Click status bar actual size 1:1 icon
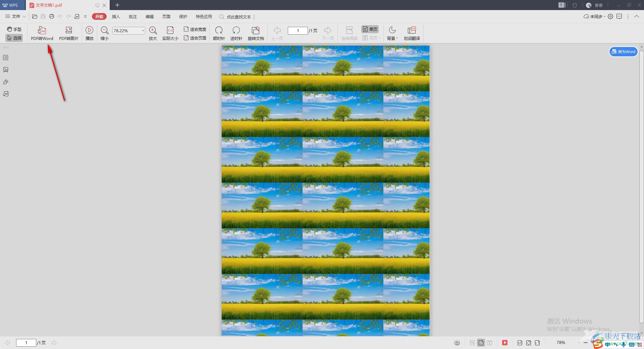The image size is (644, 349). pyautogui.click(x=520, y=343)
